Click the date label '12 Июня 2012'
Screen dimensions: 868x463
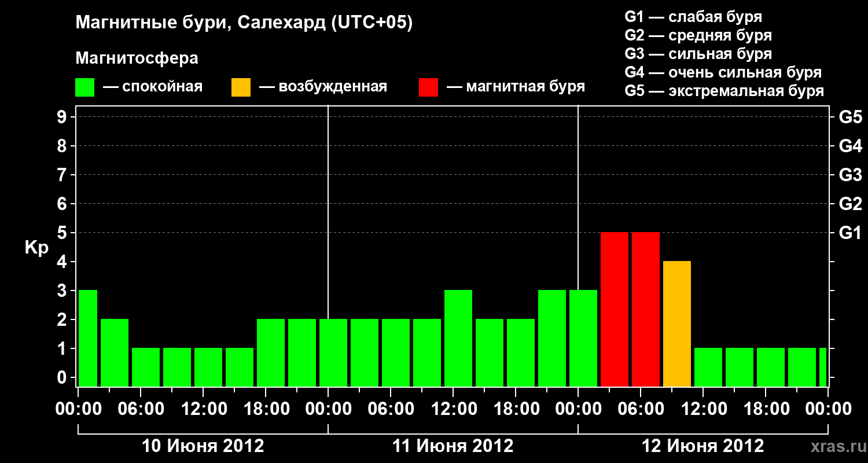coord(703,446)
